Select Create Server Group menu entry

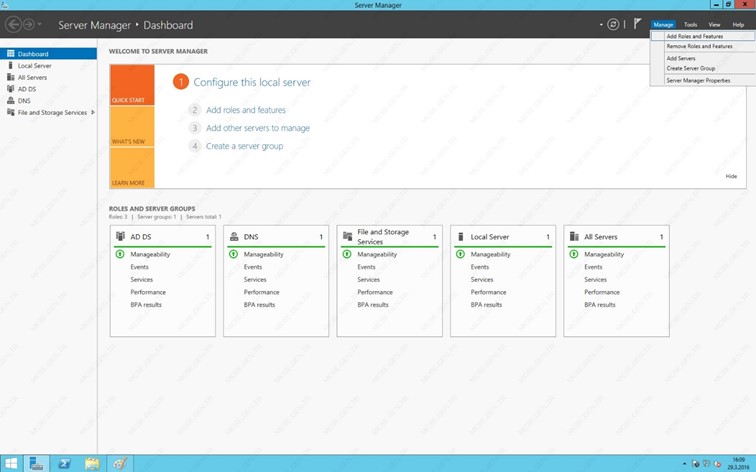[703, 68]
